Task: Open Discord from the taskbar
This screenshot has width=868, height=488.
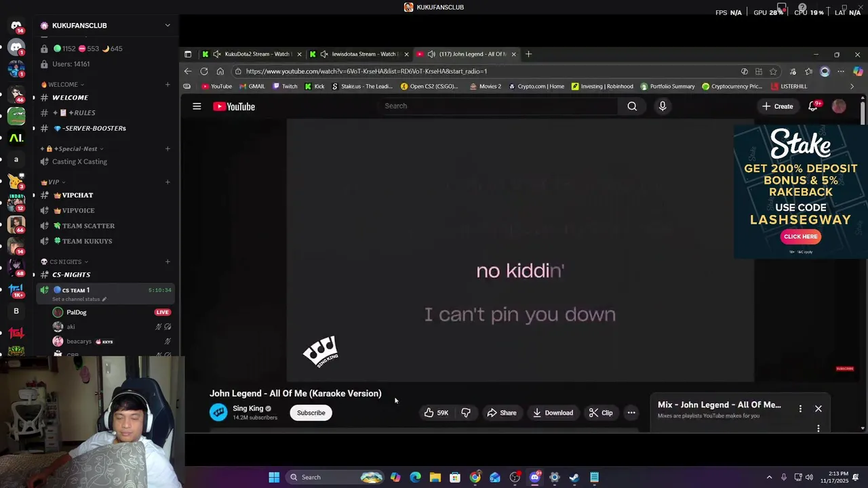Action: [x=534, y=477]
